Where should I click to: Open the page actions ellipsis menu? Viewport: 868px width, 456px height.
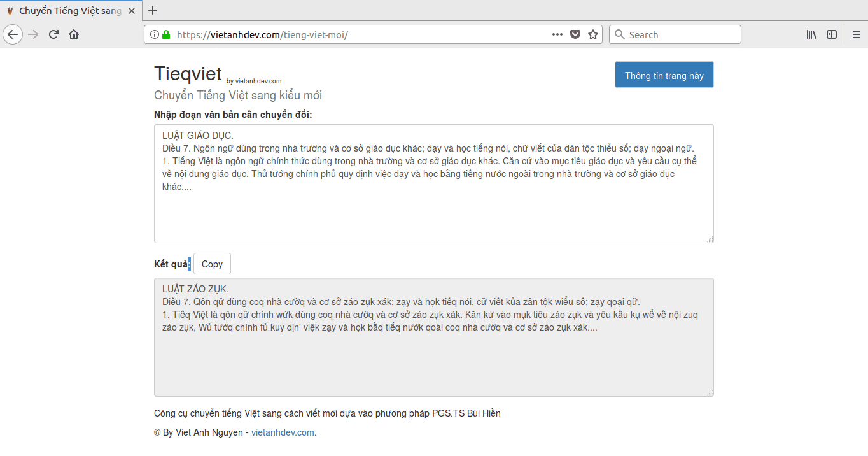click(556, 34)
